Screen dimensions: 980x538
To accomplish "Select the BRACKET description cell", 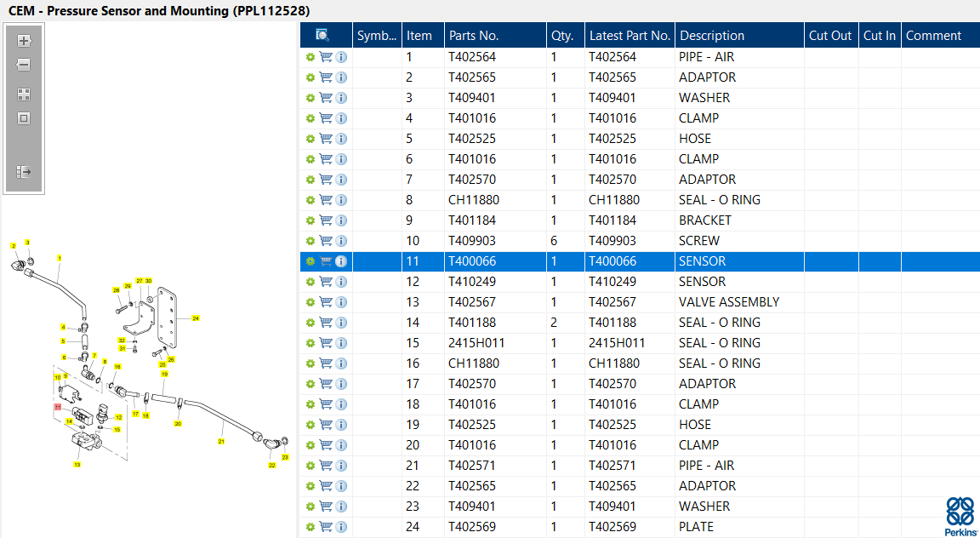I will click(739, 220).
